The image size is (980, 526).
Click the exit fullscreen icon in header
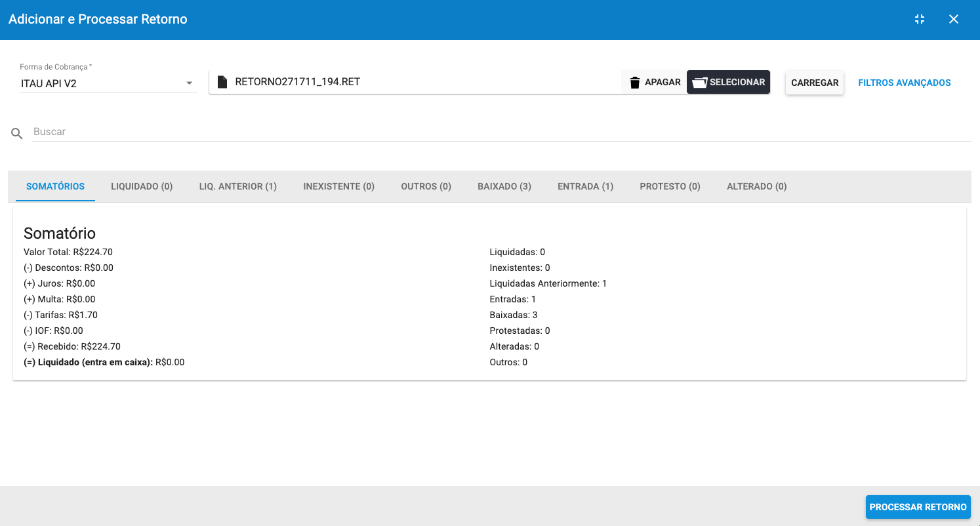[920, 19]
